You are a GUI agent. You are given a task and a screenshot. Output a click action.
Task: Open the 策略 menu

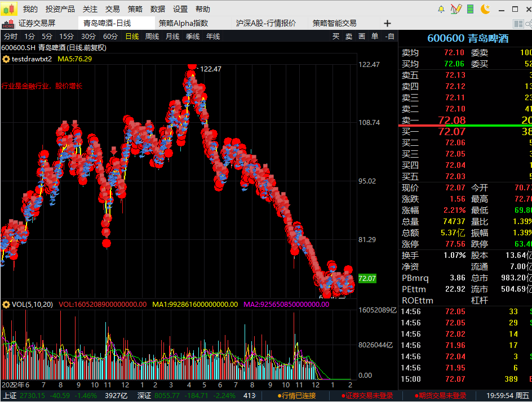pos(135,9)
